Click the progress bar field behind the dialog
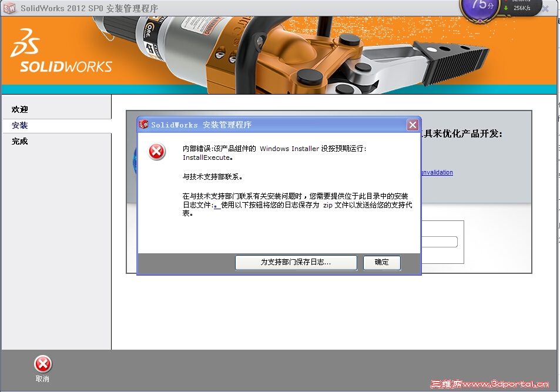 tap(440, 242)
